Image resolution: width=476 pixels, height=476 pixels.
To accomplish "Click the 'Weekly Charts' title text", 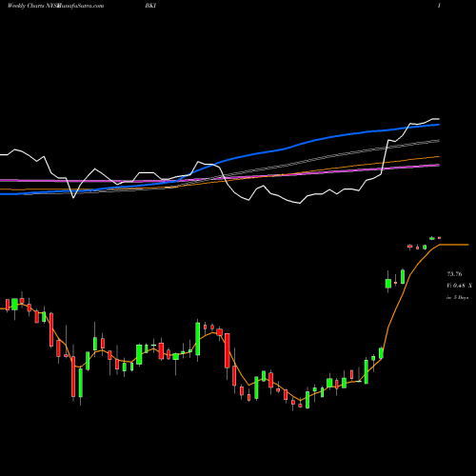I will pos(26,6).
